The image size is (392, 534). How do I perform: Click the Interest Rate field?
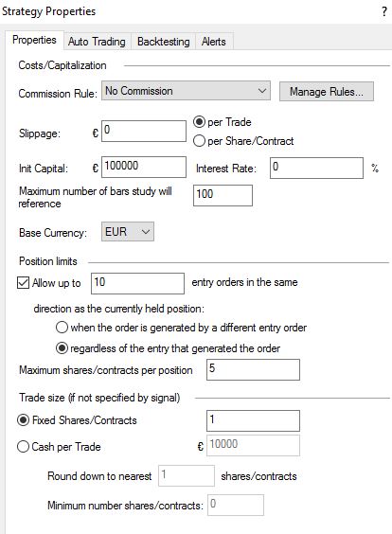(317, 168)
